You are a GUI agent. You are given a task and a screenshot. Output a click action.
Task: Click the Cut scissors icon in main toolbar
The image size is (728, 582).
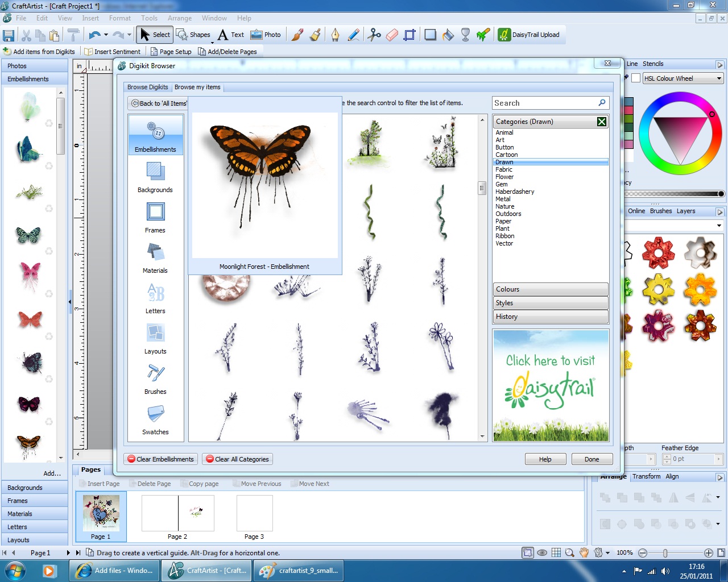tap(26, 35)
